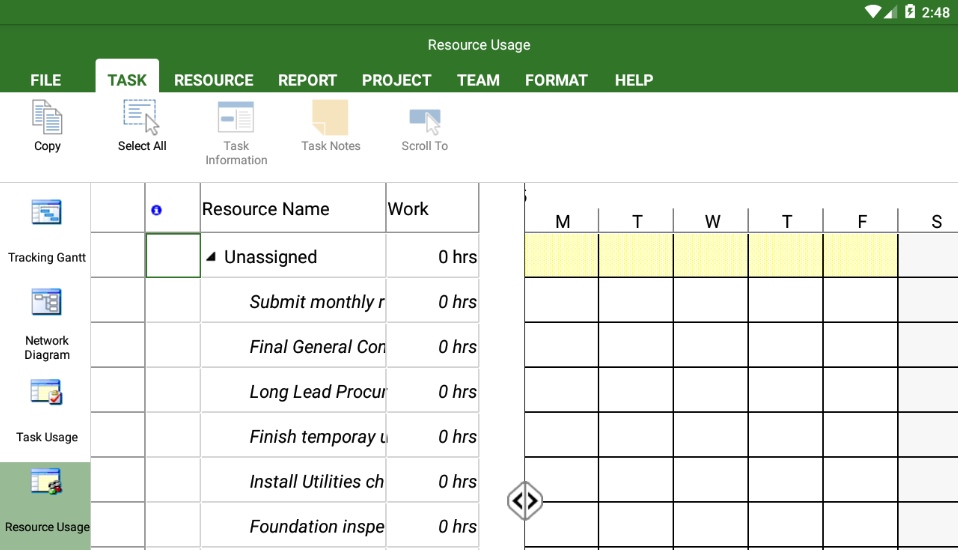This screenshot has width=958, height=550.
Task: Open Task Information icon
Action: click(x=236, y=117)
